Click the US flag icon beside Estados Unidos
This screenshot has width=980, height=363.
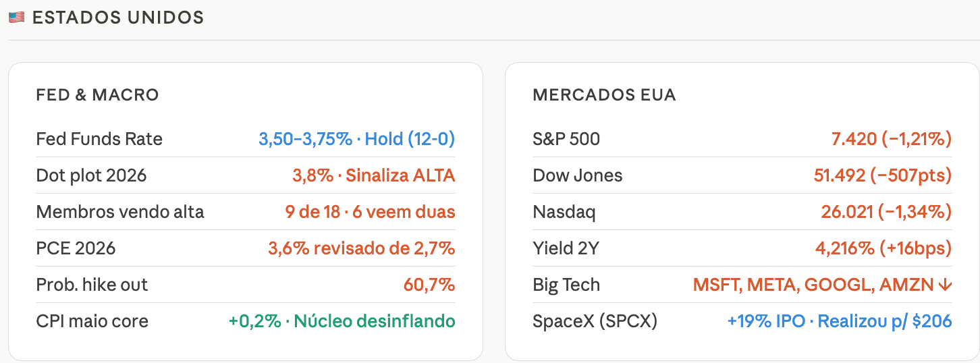point(17,18)
